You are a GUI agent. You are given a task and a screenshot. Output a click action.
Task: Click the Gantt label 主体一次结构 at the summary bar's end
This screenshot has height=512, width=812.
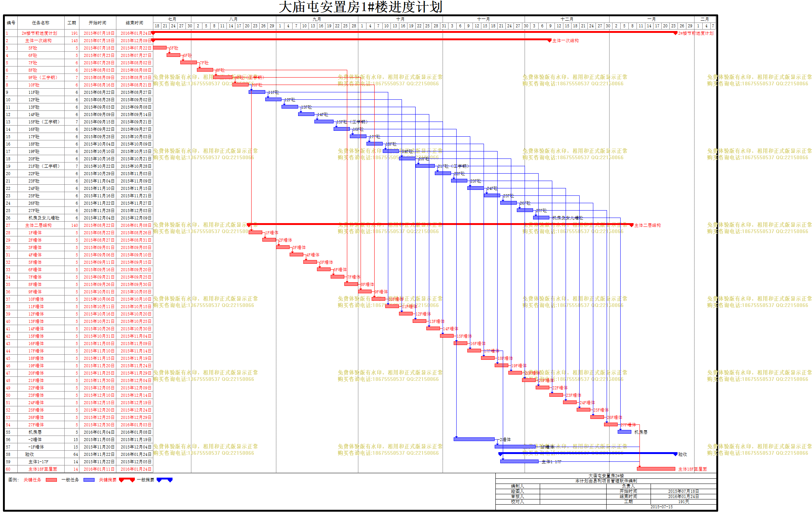pyautogui.click(x=566, y=41)
